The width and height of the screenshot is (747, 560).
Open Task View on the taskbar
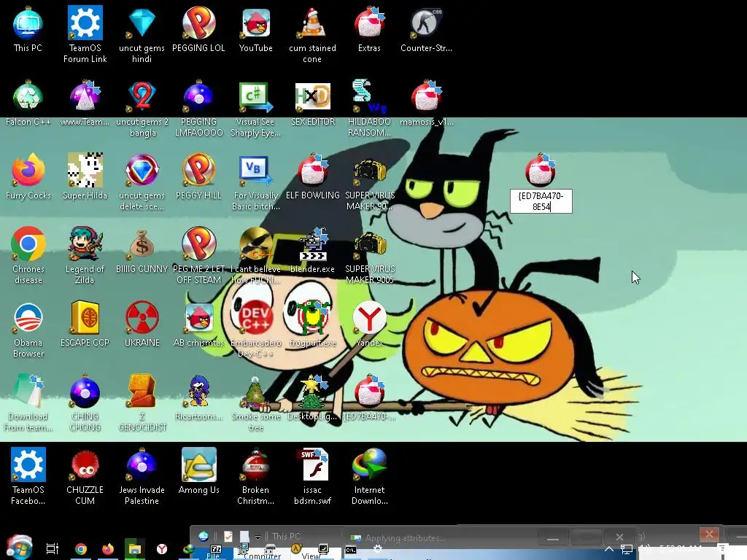(x=52, y=548)
